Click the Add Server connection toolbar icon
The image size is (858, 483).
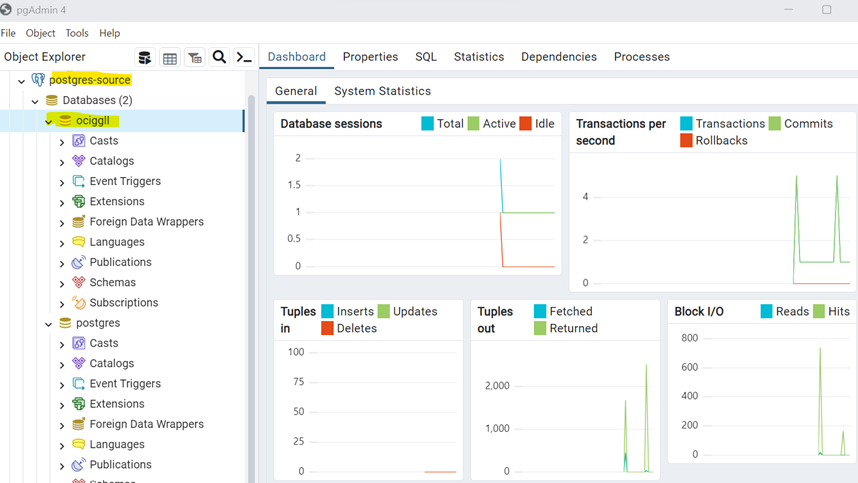pyautogui.click(x=145, y=57)
